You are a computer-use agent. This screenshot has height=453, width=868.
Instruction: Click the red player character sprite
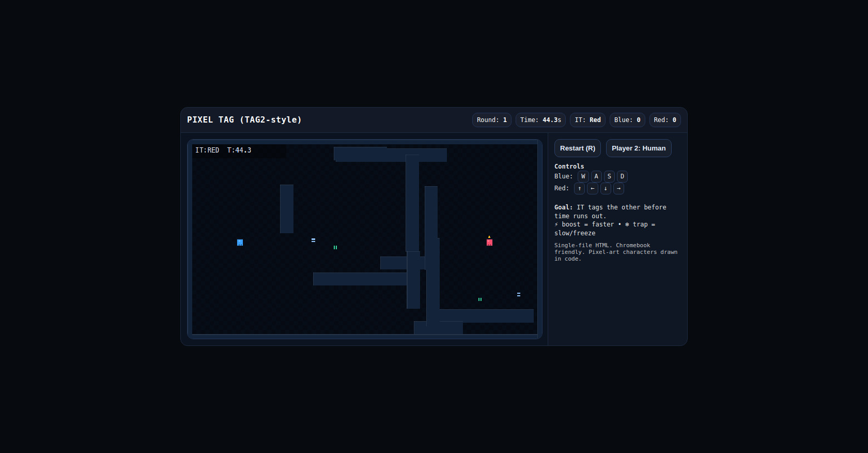489,242
